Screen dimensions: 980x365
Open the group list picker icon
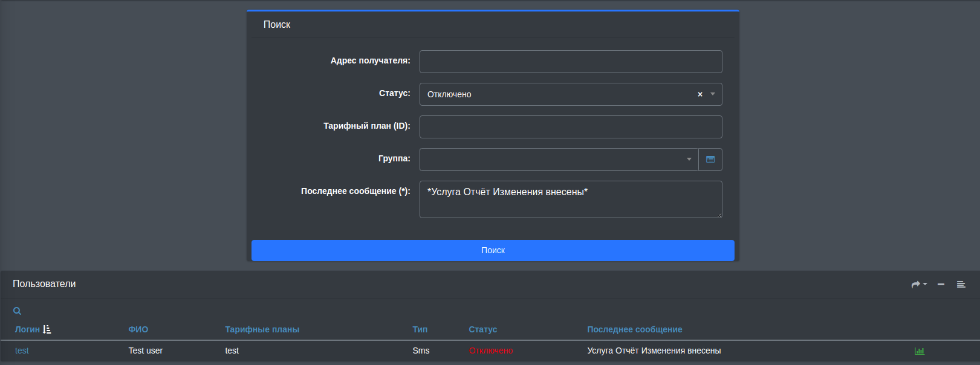(710, 160)
